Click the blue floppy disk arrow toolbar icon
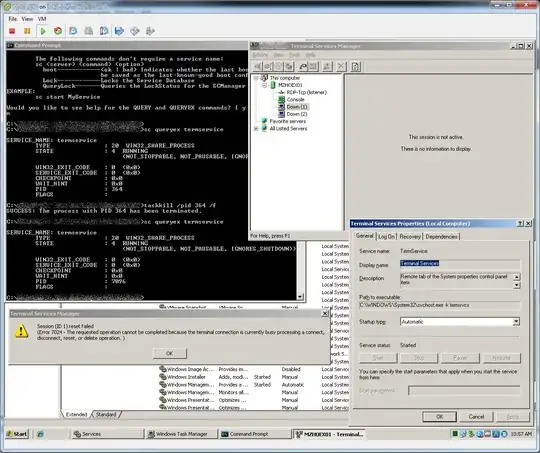 [119, 31]
